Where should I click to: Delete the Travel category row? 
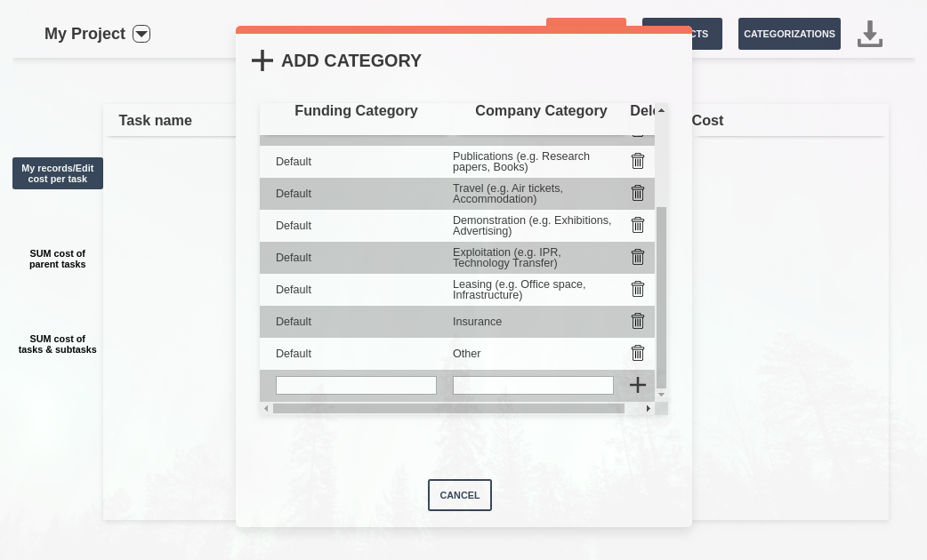[x=637, y=193]
